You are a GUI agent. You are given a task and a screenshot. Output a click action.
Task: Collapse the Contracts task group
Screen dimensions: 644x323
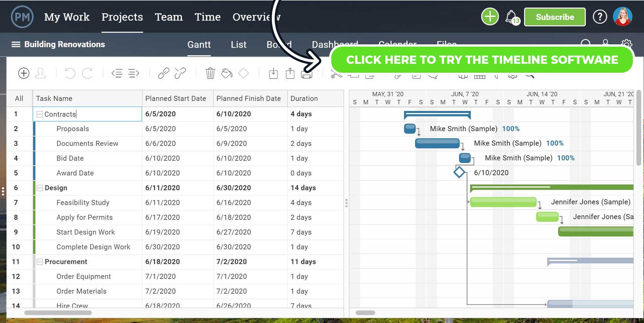coord(40,114)
